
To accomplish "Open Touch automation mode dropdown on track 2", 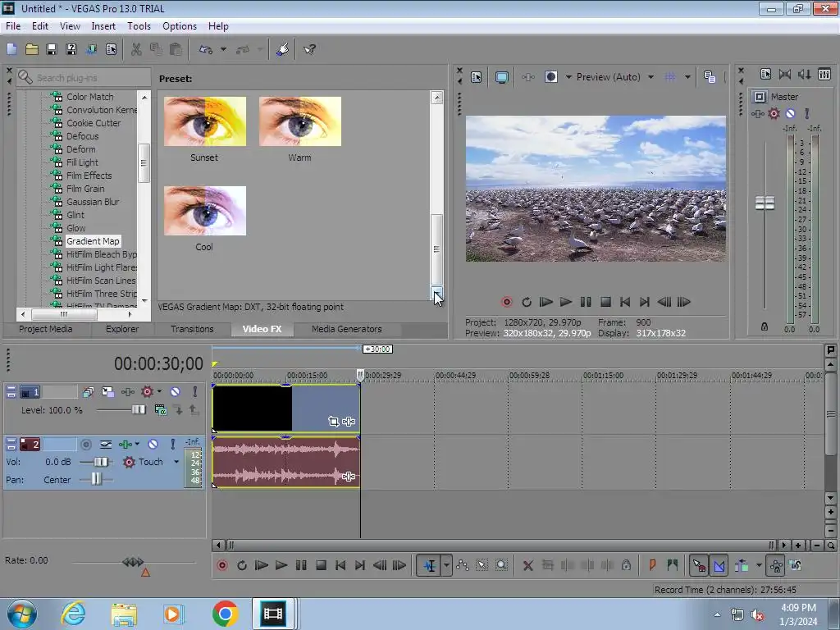I will point(176,462).
